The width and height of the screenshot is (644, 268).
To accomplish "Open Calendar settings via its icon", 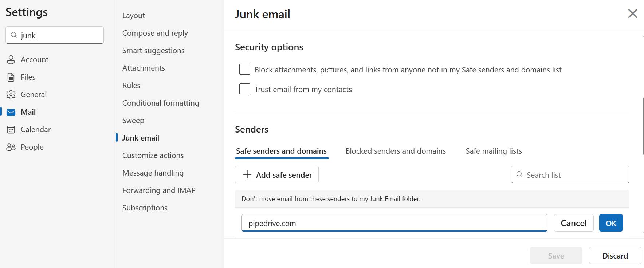I will 11,129.
